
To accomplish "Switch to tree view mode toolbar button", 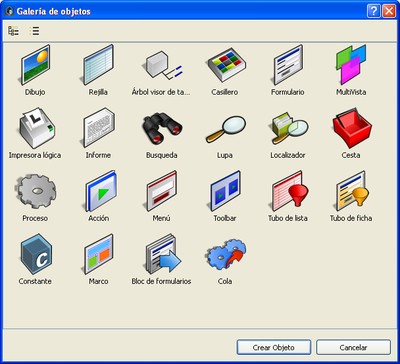I will [x=13, y=31].
